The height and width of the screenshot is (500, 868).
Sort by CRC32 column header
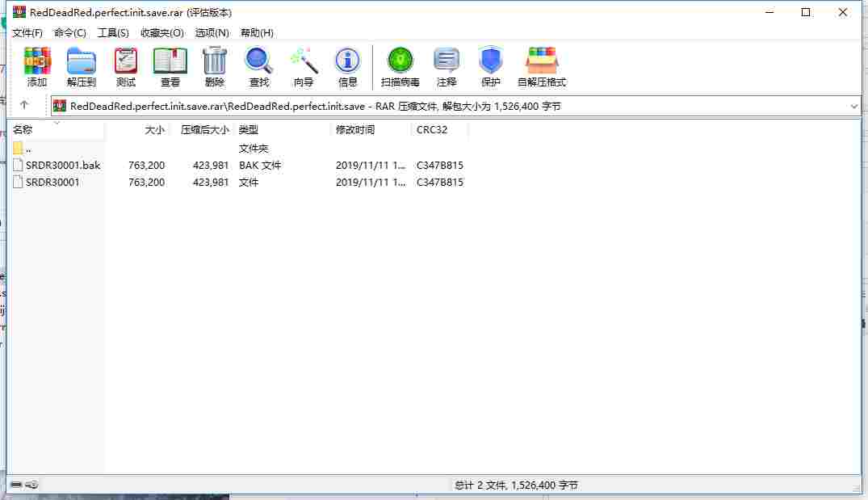point(440,129)
